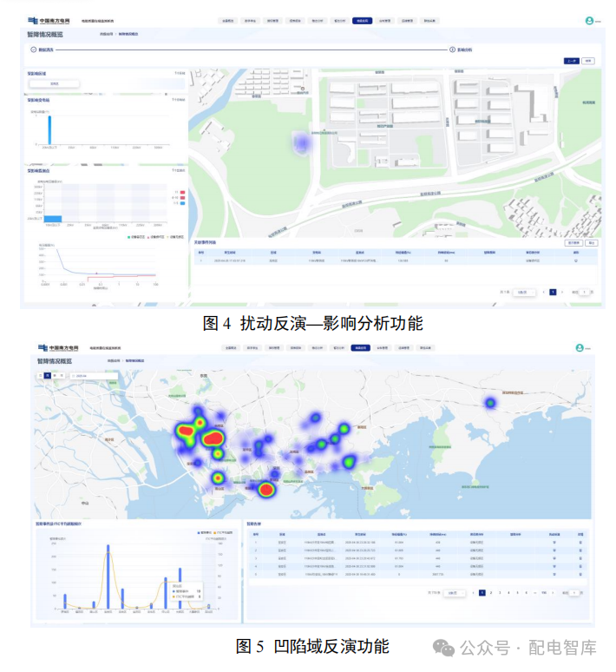
Task: Click the next page arrow in Figure 4 pagination
Action: pyautogui.click(x=562, y=293)
